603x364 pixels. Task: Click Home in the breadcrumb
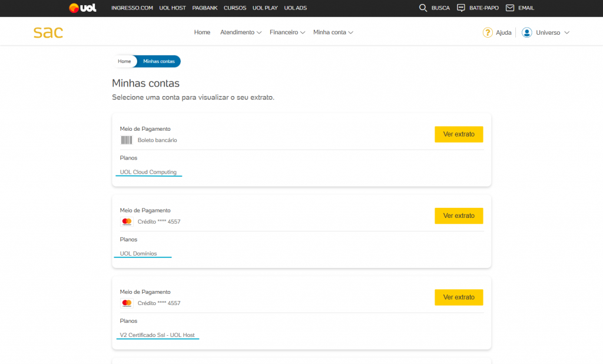coord(124,61)
